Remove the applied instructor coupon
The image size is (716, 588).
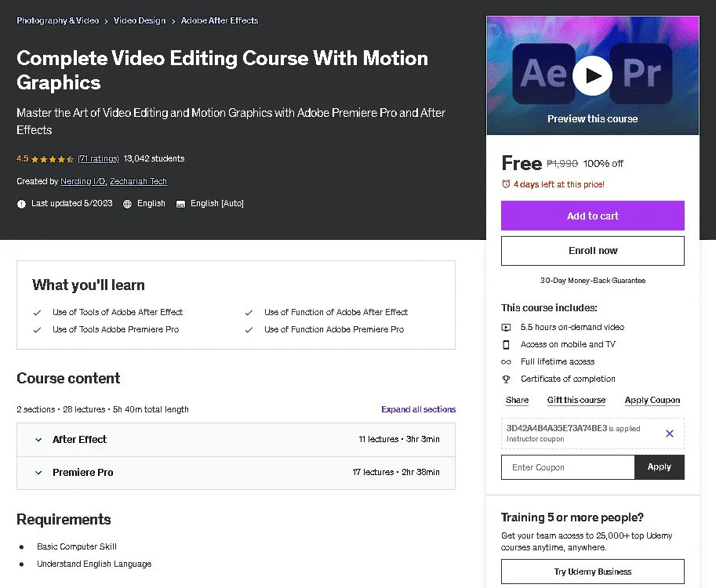(670, 434)
